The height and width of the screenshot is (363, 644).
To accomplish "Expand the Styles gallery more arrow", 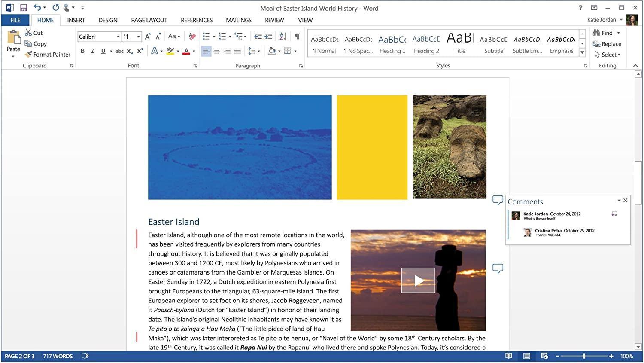I will pyautogui.click(x=582, y=53).
